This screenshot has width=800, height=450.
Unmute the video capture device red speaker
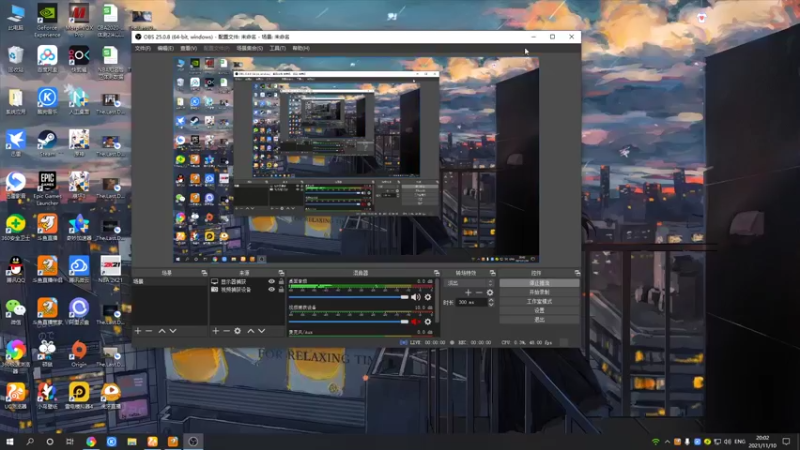coord(416,322)
